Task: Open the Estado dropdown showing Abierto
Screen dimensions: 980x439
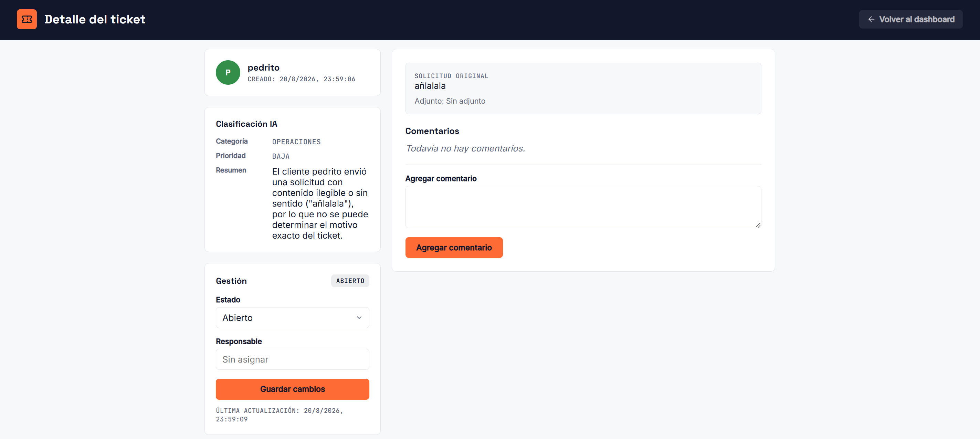Action: click(292, 318)
